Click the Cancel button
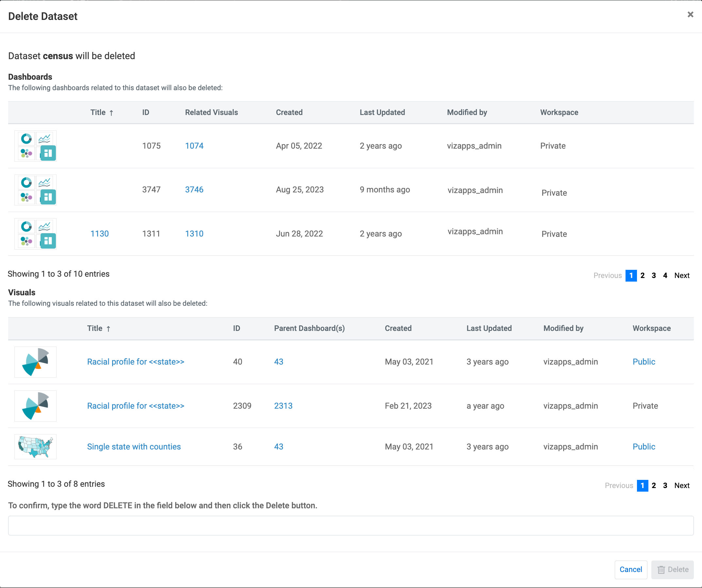The width and height of the screenshot is (702, 588). (631, 570)
